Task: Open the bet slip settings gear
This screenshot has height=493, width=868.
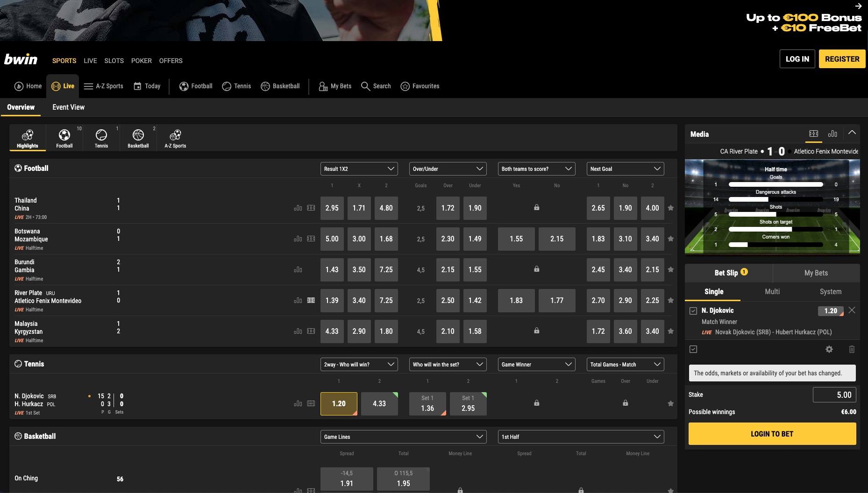Action: (829, 349)
